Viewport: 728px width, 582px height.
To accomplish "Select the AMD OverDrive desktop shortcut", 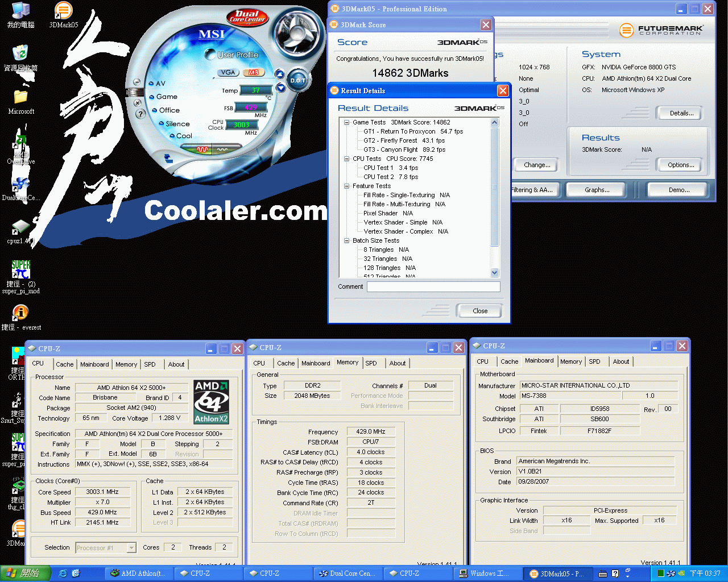I will pos(20,151).
